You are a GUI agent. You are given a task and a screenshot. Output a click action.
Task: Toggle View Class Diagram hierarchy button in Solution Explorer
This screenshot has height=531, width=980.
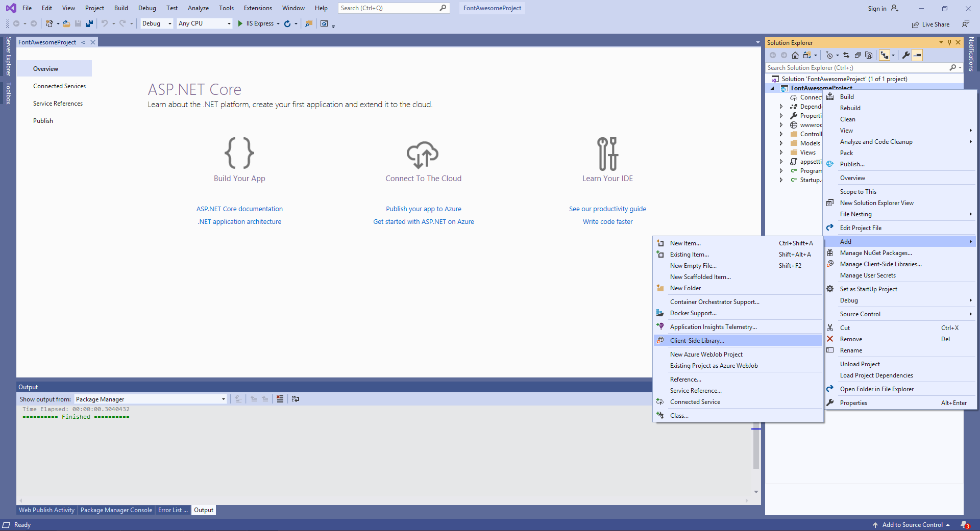885,55
